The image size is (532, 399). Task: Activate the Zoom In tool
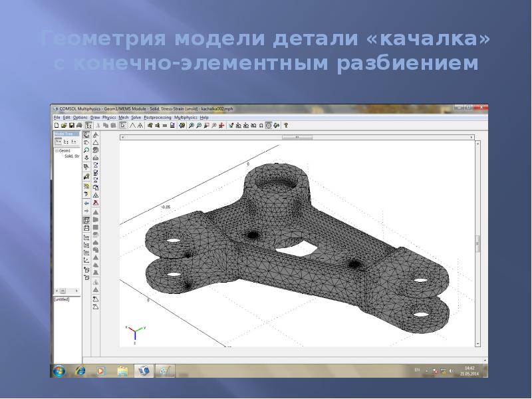pos(192,124)
